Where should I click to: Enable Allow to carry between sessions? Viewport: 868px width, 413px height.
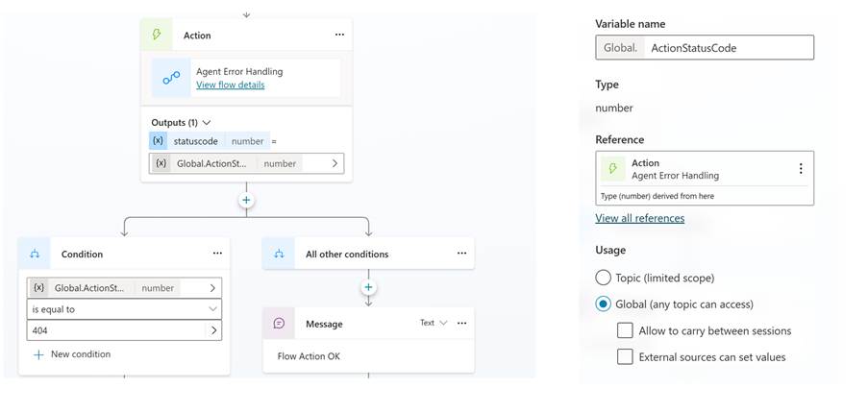tap(625, 330)
